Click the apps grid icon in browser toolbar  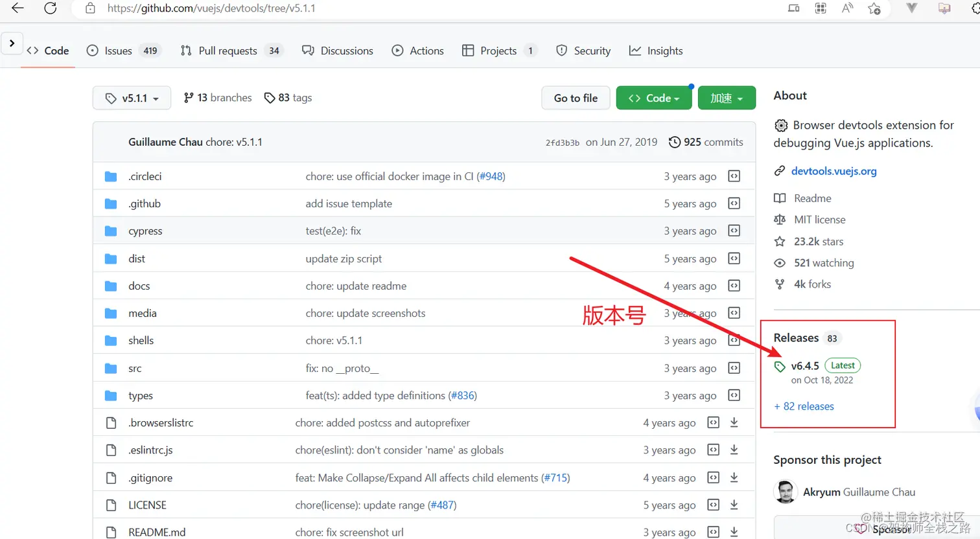pyautogui.click(x=821, y=8)
